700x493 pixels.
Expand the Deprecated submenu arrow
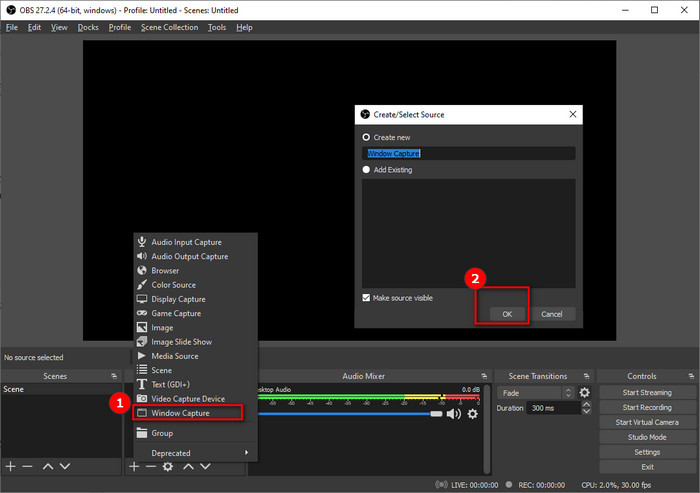pos(246,452)
